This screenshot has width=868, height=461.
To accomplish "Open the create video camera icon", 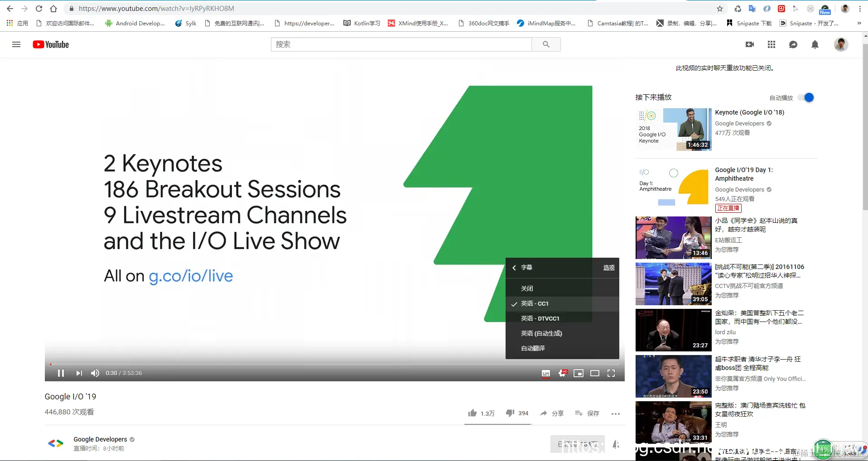I will [750, 44].
